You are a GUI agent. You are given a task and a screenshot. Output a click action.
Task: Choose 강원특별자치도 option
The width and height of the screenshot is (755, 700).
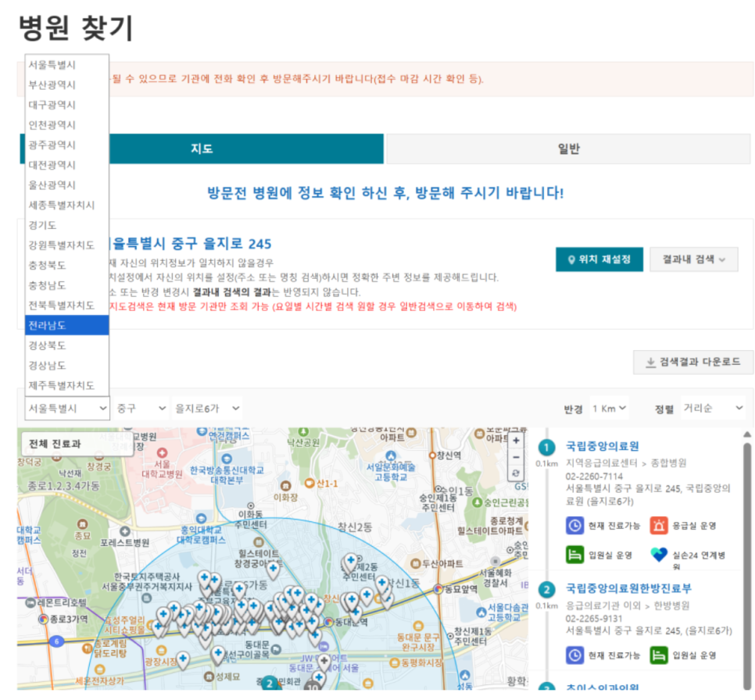67,245
